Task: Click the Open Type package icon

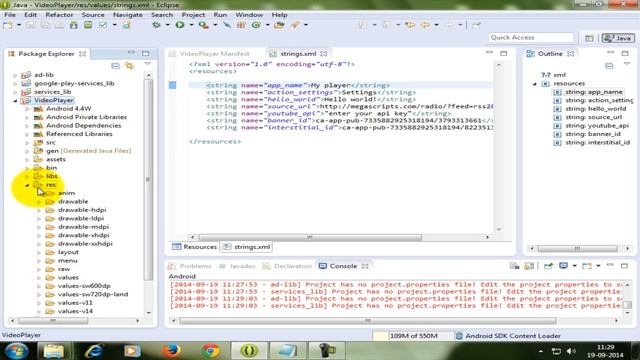Action: tap(279, 25)
